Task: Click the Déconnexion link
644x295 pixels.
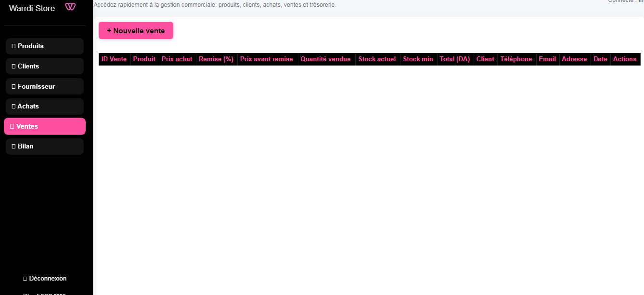Action: coord(48,278)
